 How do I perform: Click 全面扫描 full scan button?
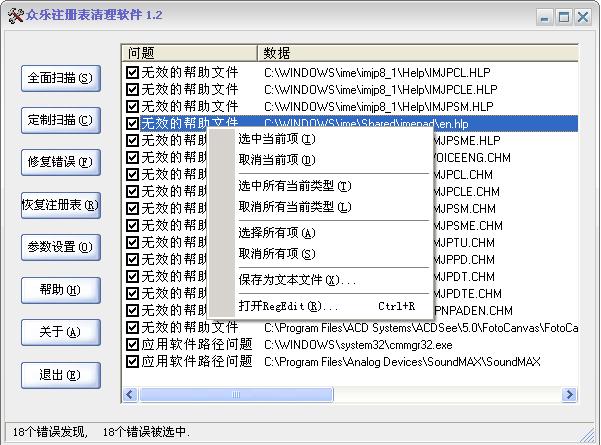click(60, 78)
